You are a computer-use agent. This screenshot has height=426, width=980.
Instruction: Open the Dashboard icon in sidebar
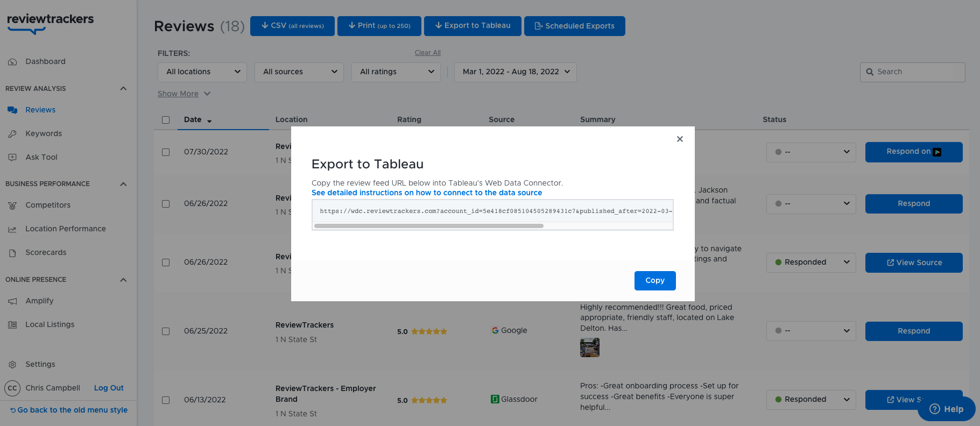(x=12, y=62)
